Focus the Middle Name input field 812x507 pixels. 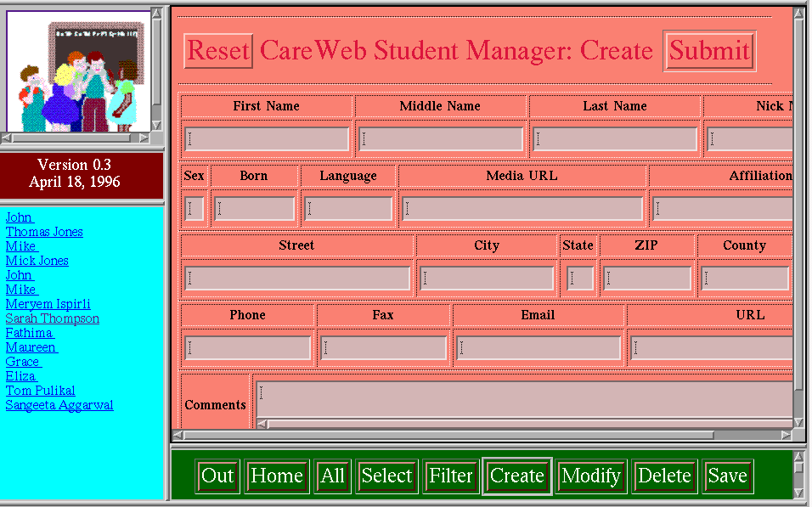tap(441, 138)
